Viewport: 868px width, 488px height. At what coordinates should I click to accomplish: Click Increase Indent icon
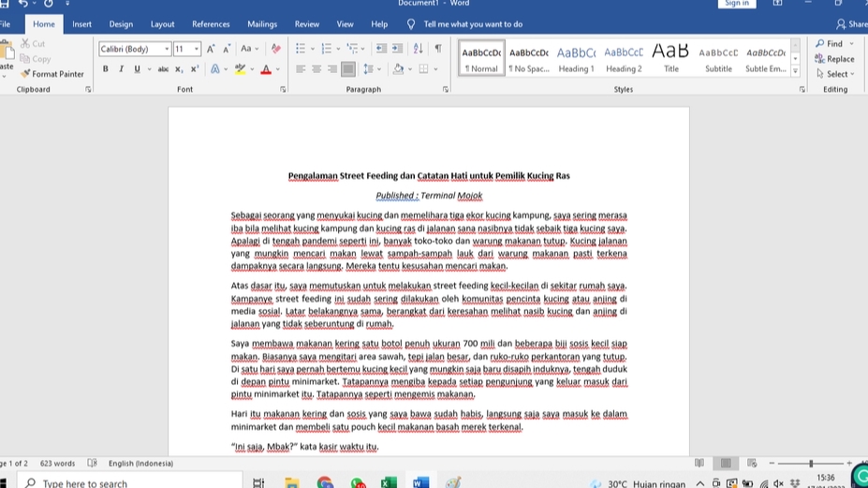(x=397, y=49)
